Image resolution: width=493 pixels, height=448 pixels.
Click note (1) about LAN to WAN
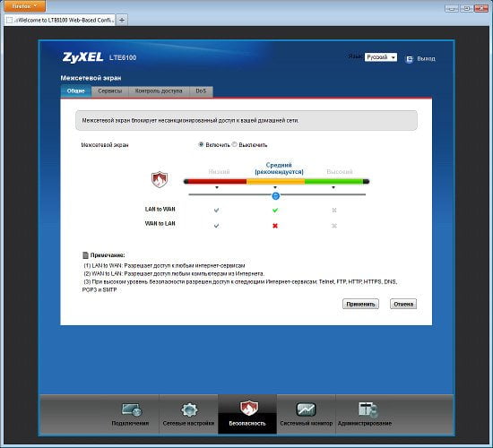[x=164, y=265]
